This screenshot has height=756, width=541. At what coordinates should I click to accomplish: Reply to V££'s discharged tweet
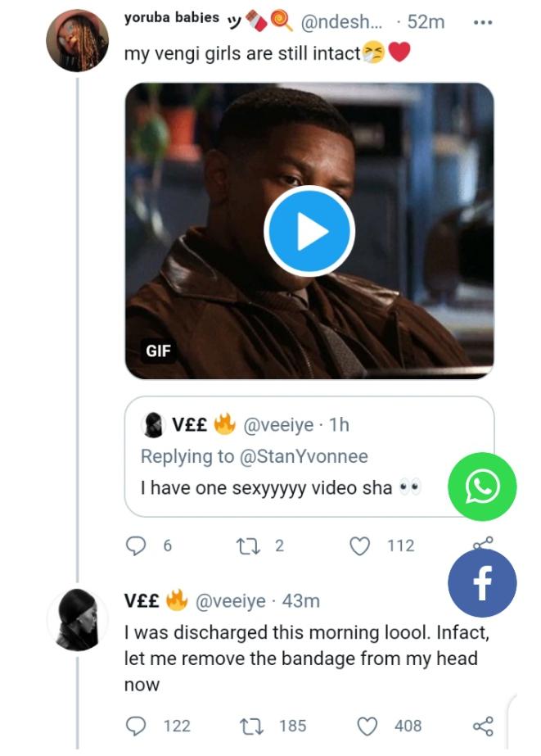point(137,726)
